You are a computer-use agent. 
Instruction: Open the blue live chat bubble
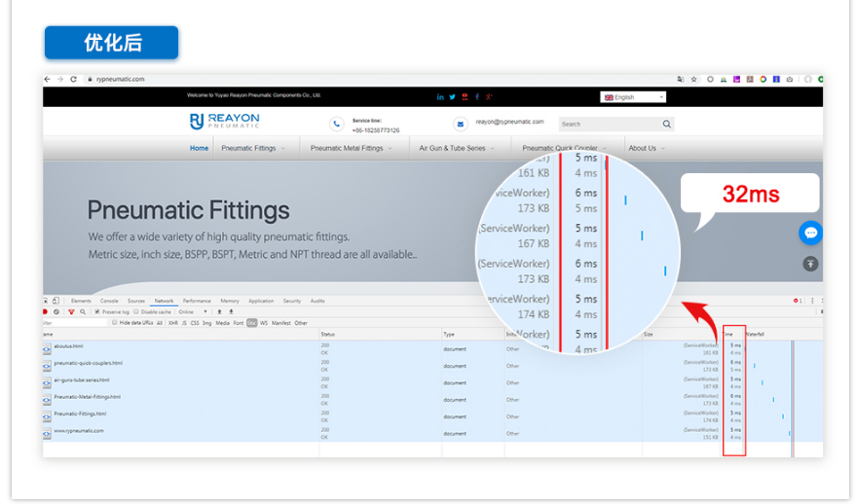click(x=810, y=234)
